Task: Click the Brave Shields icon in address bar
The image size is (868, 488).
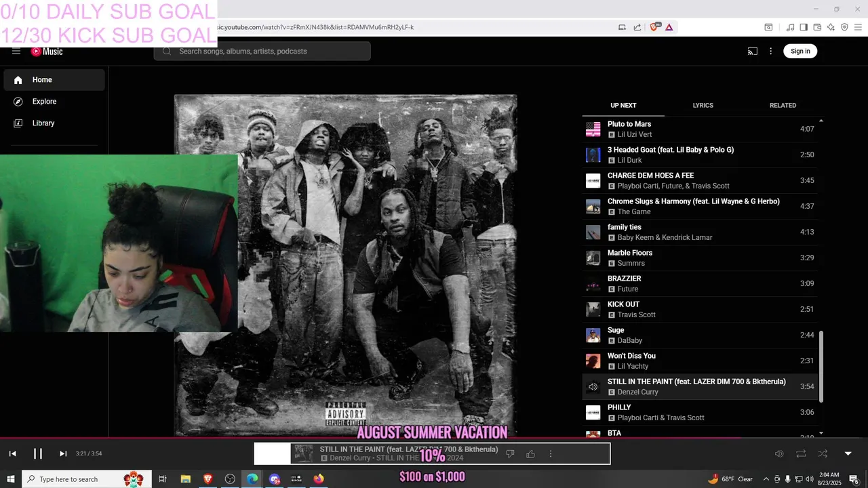Action: (654, 27)
